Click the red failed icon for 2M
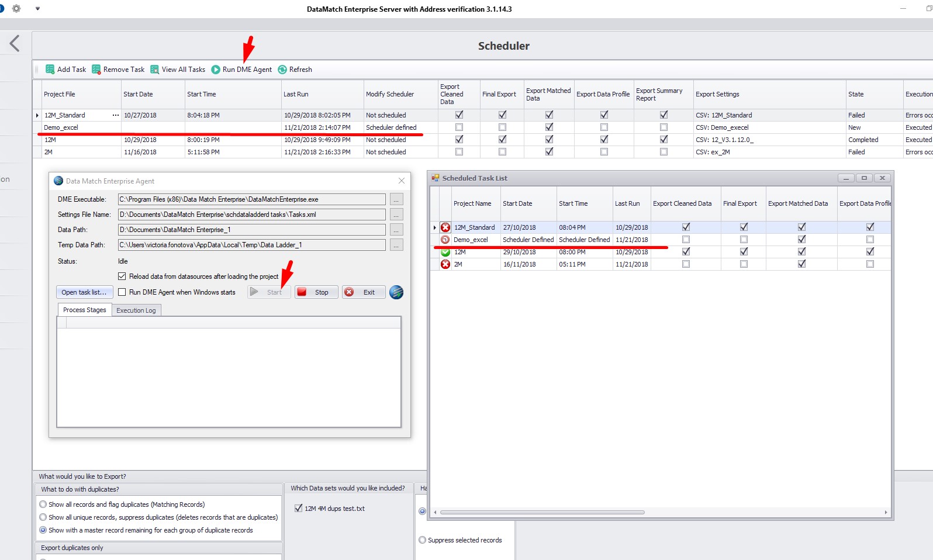The image size is (933, 560). [x=445, y=264]
